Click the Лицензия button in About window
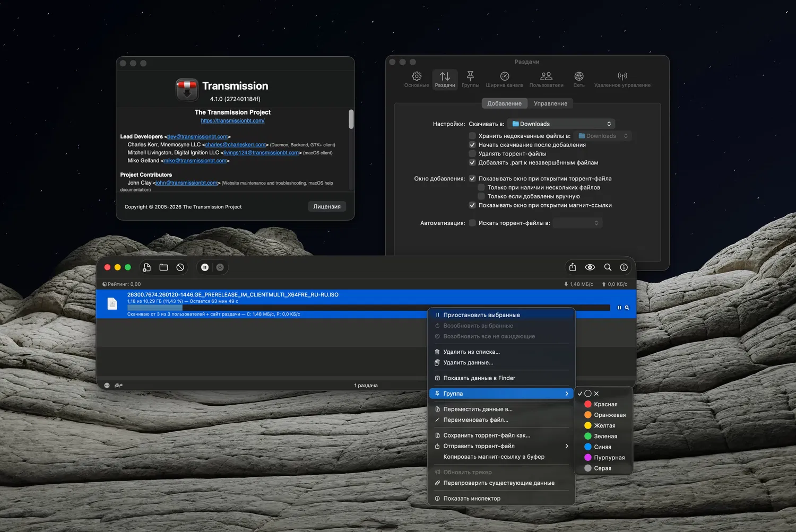796x532 pixels. point(327,207)
